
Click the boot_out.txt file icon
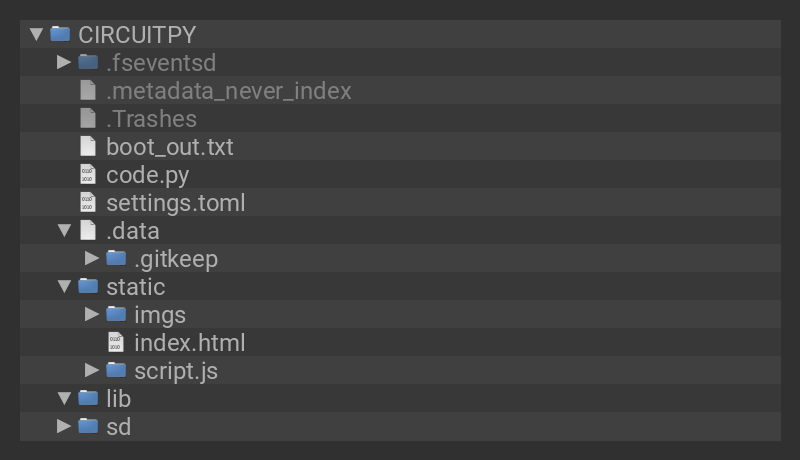[x=88, y=147]
